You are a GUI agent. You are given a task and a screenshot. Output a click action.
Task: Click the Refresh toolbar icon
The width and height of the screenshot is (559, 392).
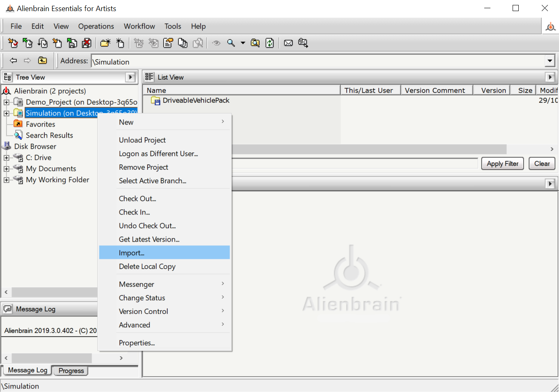[270, 43]
